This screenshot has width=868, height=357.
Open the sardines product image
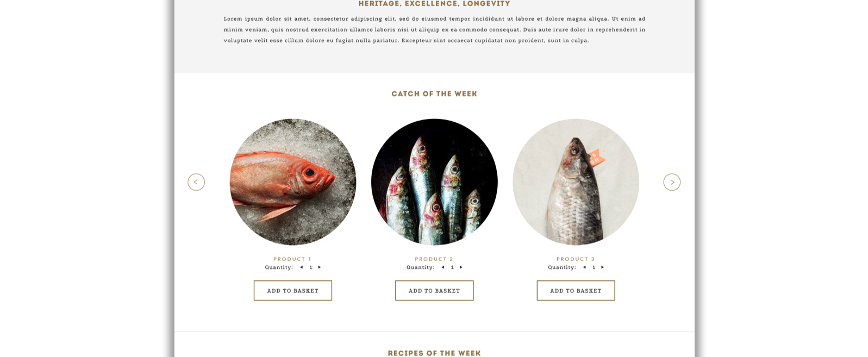434,182
